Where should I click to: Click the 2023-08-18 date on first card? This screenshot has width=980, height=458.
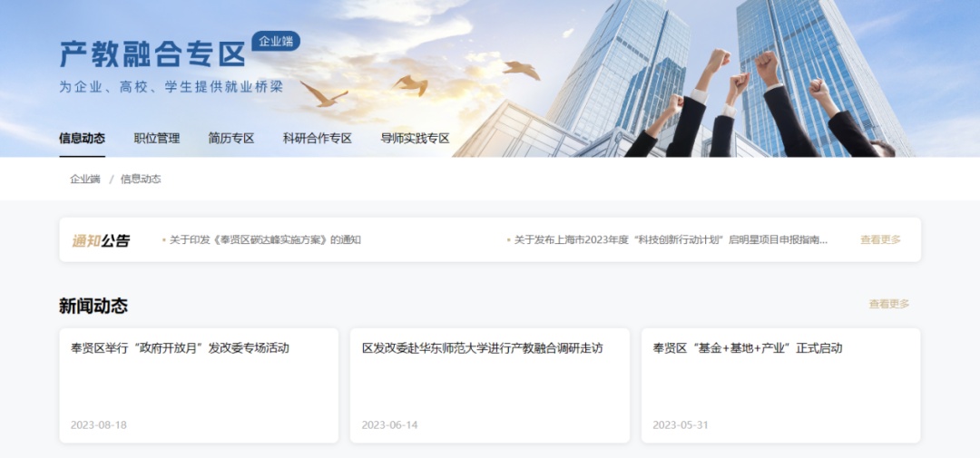point(99,424)
